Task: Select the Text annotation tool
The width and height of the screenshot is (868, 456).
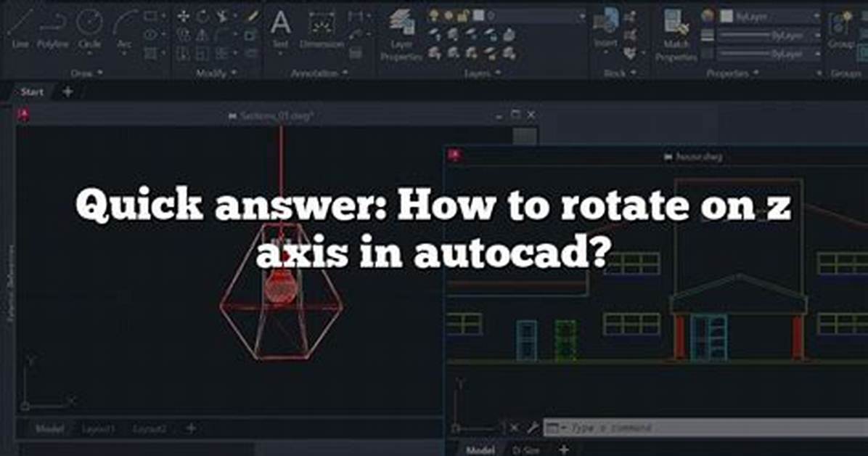Action: [x=281, y=28]
